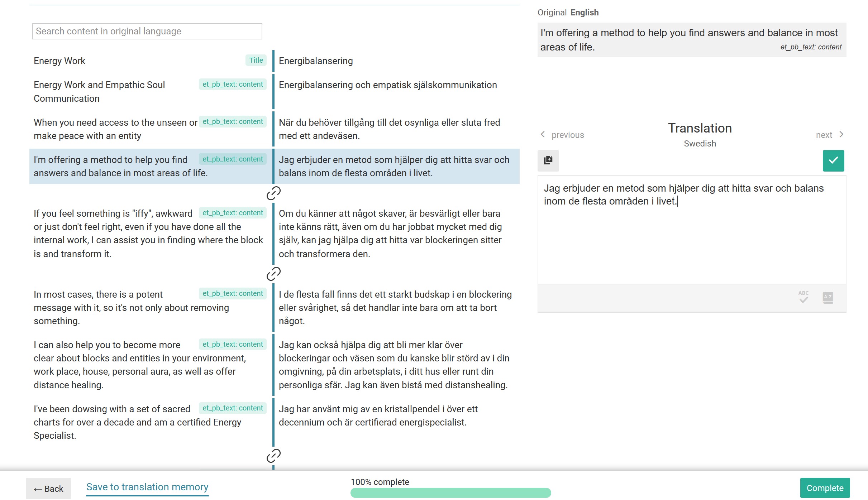Click link icon below 'dowsing' paragraph

(x=273, y=456)
